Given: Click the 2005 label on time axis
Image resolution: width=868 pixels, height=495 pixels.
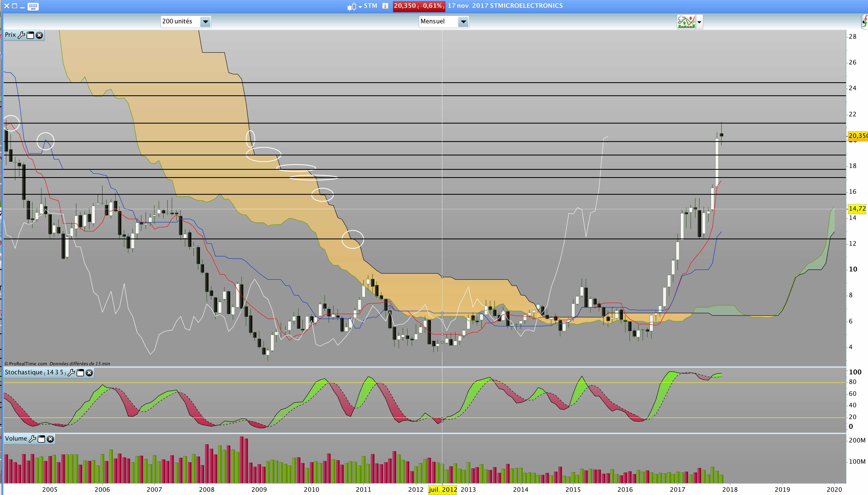Looking at the screenshot, I should click(50, 489).
